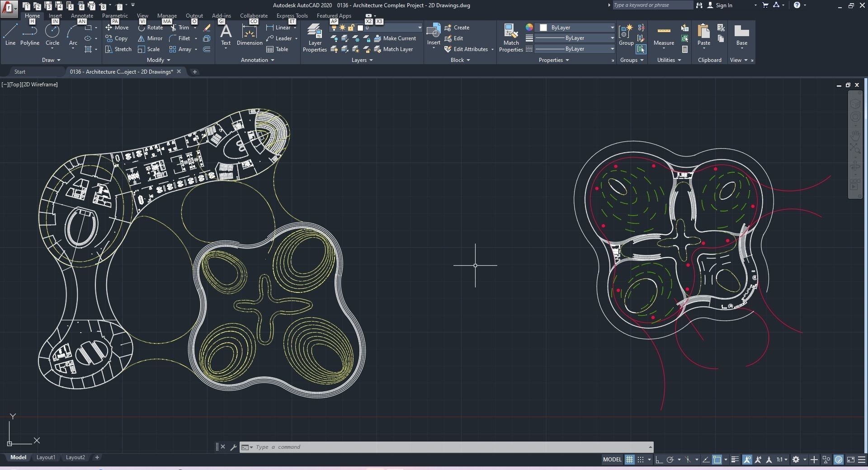Start the Array command
The height and width of the screenshot is (470, 868).
point(180,49)
